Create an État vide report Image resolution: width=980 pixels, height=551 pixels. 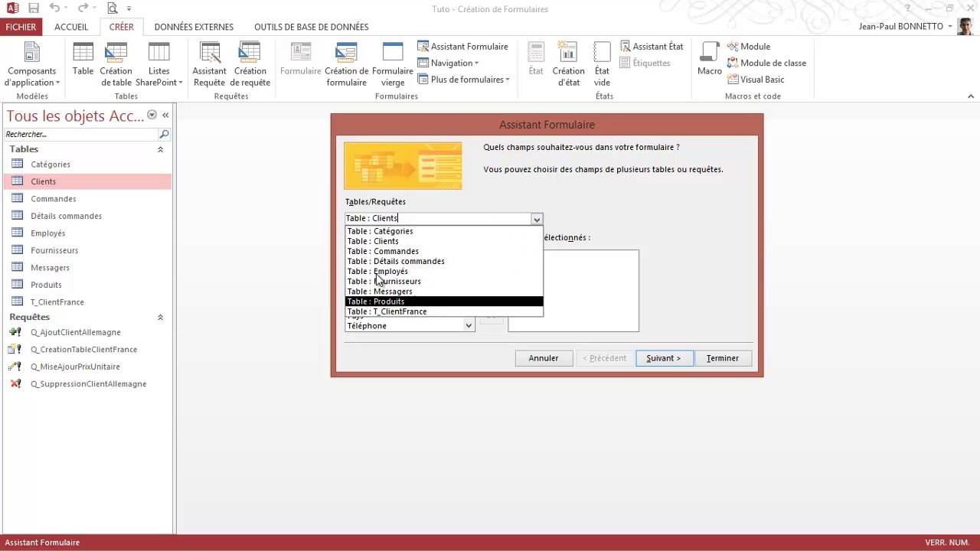(602, 64)
